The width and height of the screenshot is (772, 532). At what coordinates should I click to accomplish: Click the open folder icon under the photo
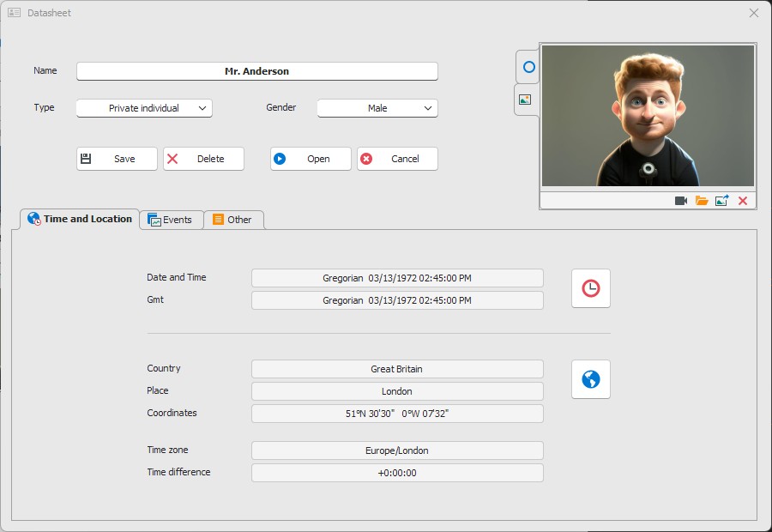tap(702, 201)
